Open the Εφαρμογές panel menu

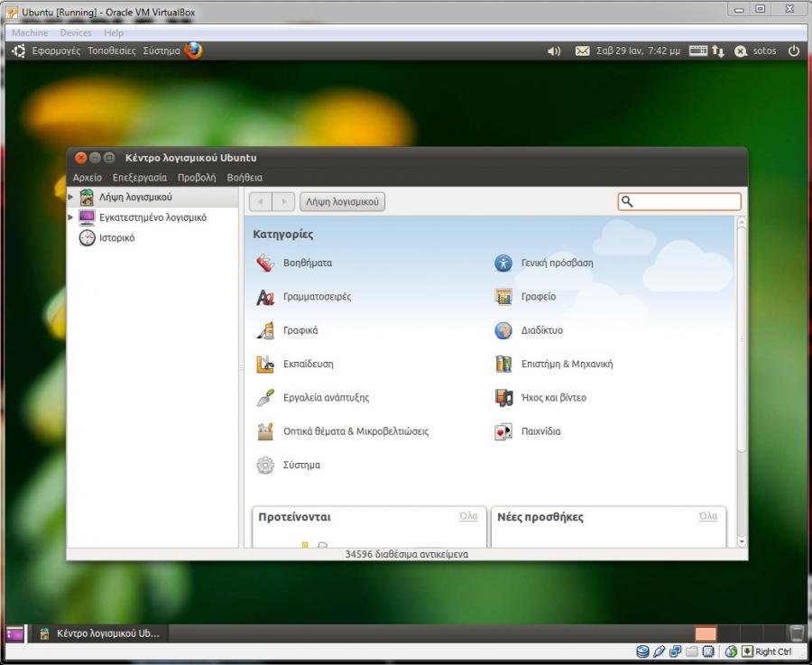click(x=56, y=51)
